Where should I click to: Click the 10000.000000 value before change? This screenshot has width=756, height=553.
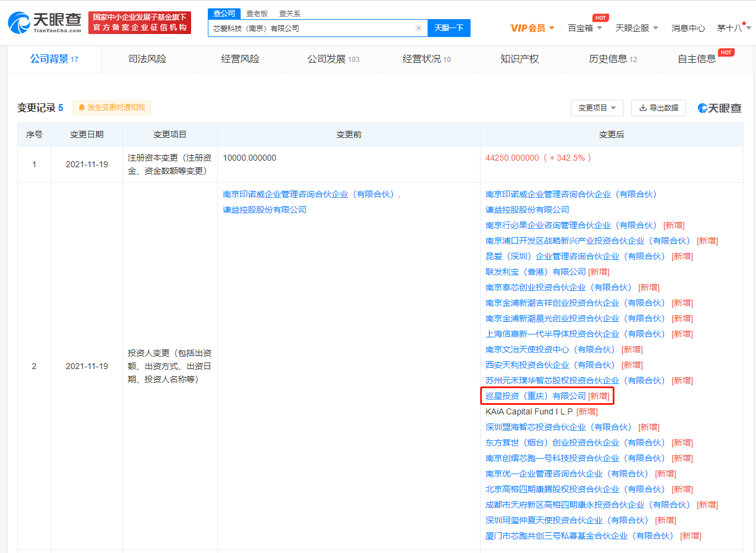pyautogui.click(x=250, y=158)
